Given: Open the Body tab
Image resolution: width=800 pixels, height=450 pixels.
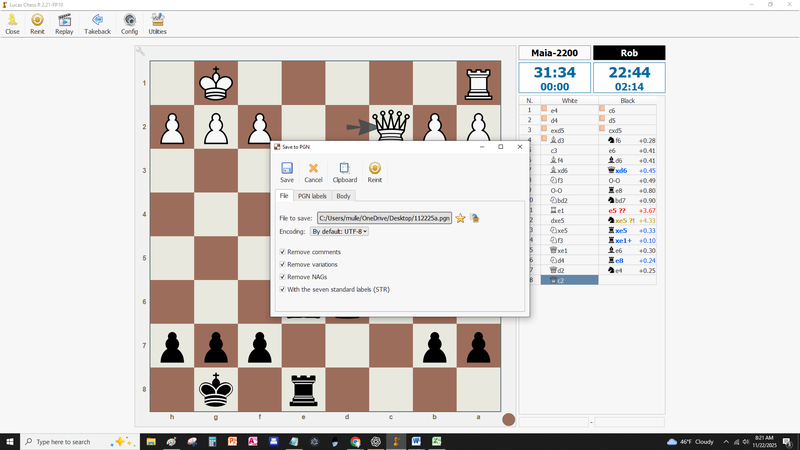Looking at the screenshot, I should click(343, 196).
